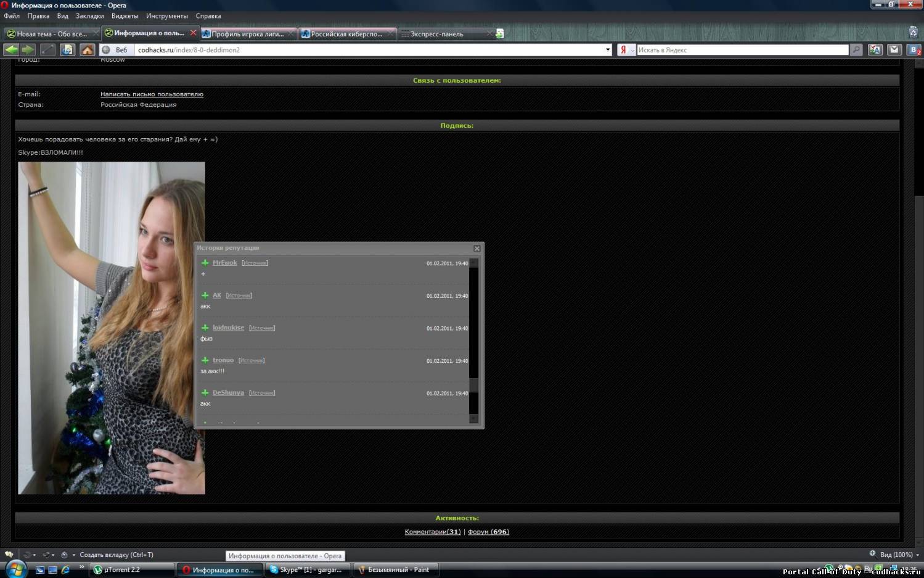Click the green plus next to DeShunya
This screenshot has height=578, width=924.
205,392
